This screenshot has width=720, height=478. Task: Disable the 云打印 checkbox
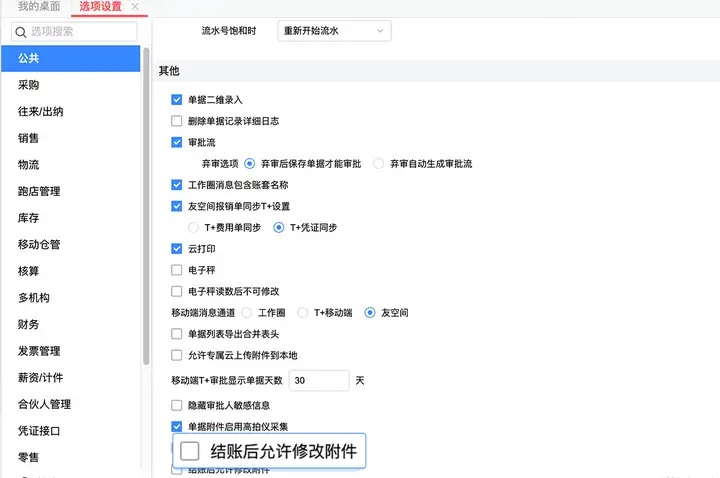[x=176, y=249]
